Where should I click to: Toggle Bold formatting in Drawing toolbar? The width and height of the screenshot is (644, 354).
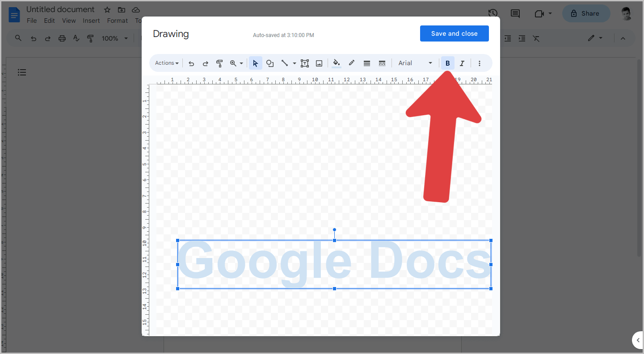(448, 63)
